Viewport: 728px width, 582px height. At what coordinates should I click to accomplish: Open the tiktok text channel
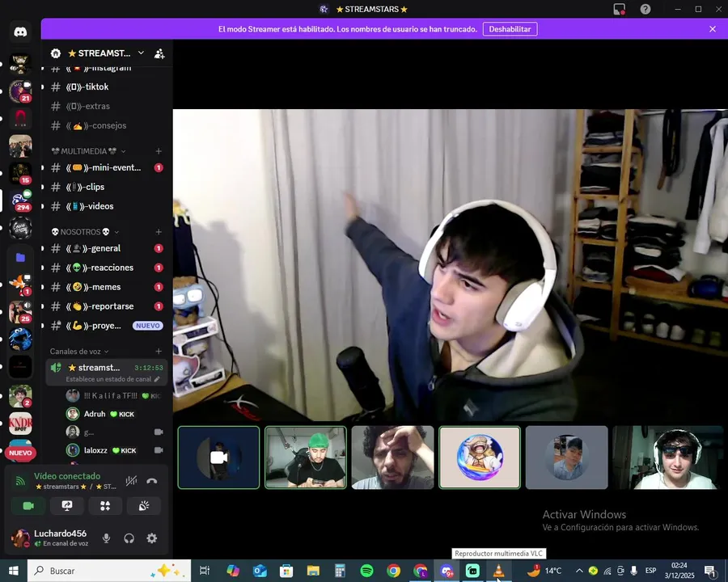pyautogui.click(x=106, y=86)
